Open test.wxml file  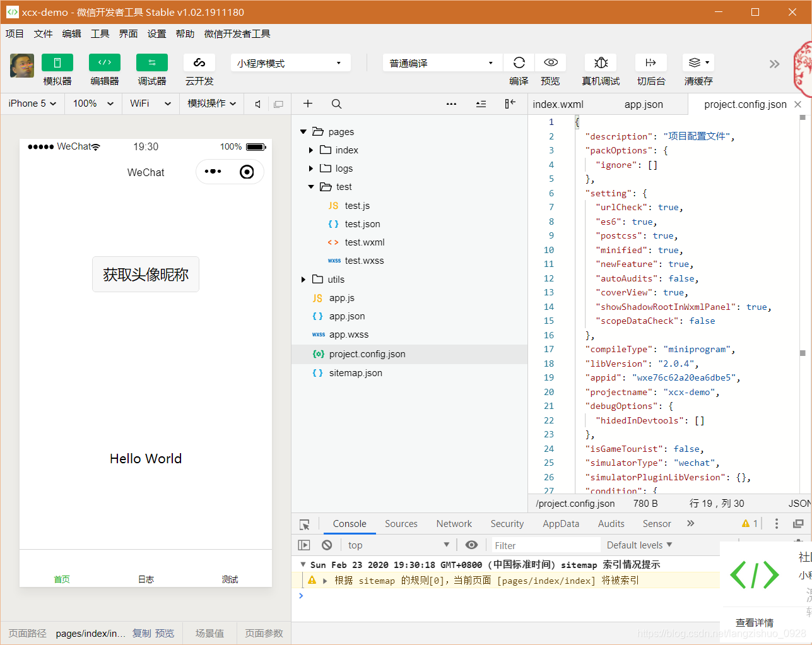(365, 242)
